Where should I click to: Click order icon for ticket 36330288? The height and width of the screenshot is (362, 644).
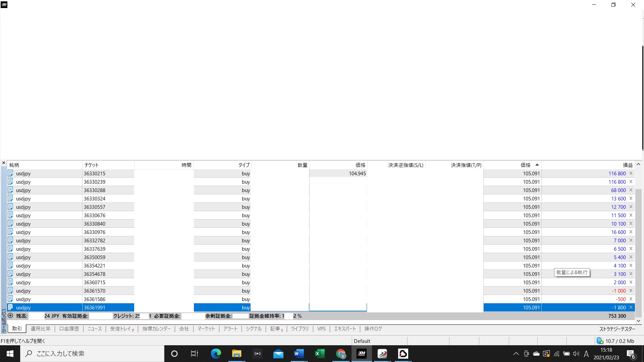point(10,190)
